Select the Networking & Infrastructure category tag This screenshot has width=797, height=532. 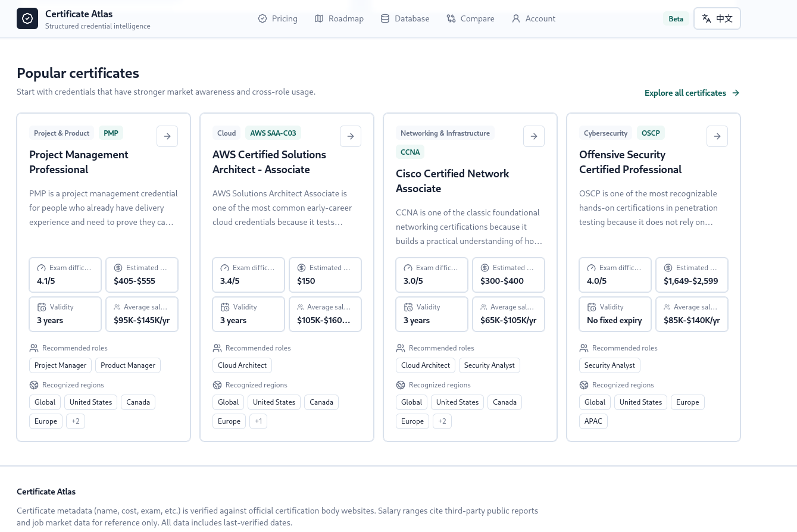coord(445,133)
